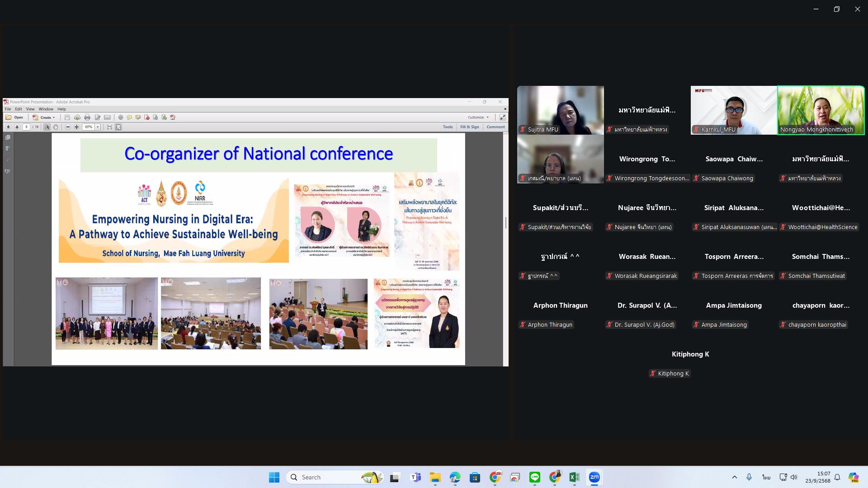The height and width of the screenshot is (488, 868).
Task: Toggle the Select text tool
Action: coord(47,127)
